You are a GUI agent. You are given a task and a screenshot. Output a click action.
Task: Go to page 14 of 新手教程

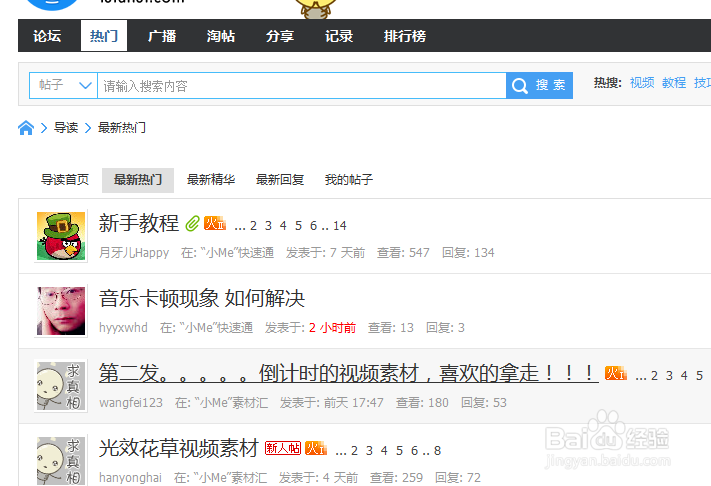340,226
